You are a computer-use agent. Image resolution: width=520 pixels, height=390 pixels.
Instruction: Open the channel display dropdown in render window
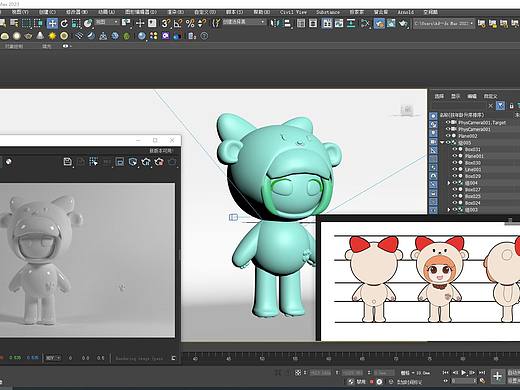54,358
